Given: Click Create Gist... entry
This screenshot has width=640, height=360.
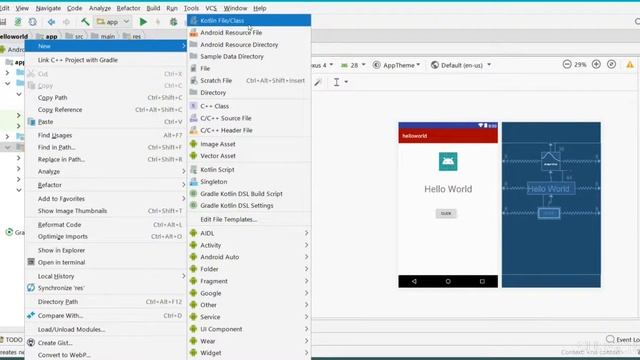Looking at the screenshot, I should tap(106, 343).
